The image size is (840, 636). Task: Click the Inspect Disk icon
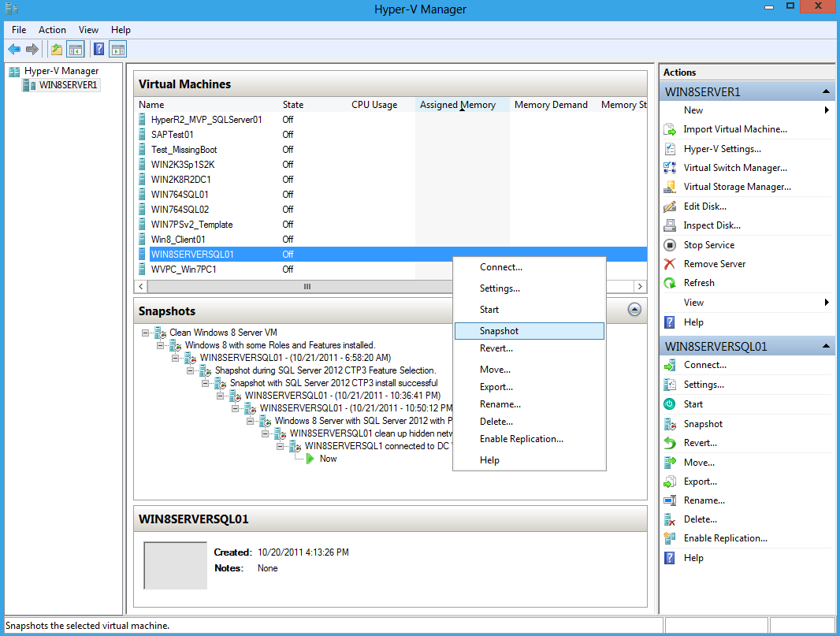670,225
